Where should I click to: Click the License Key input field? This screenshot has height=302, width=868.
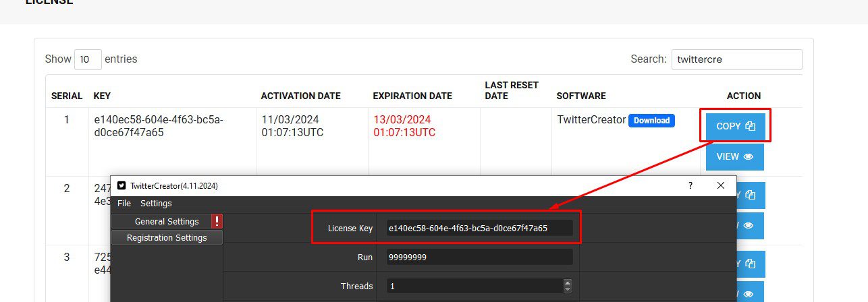[x=479, y=229]
